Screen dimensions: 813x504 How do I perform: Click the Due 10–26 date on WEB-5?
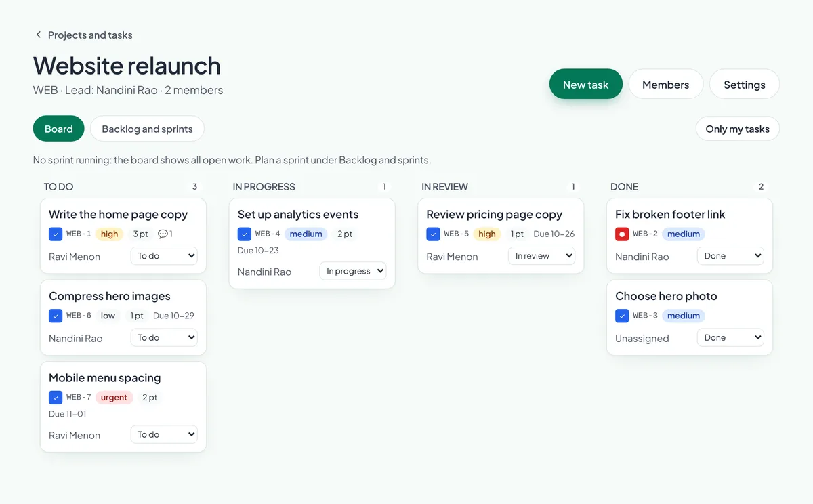pos(554,234)
